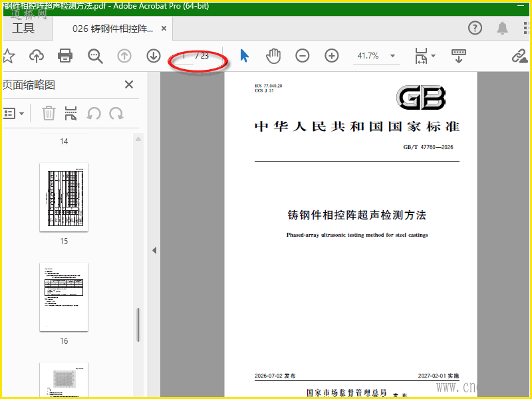This screenshot has height=399, width=532.
Task: Open the find text magnifier icon
Action: click(95, 56)
